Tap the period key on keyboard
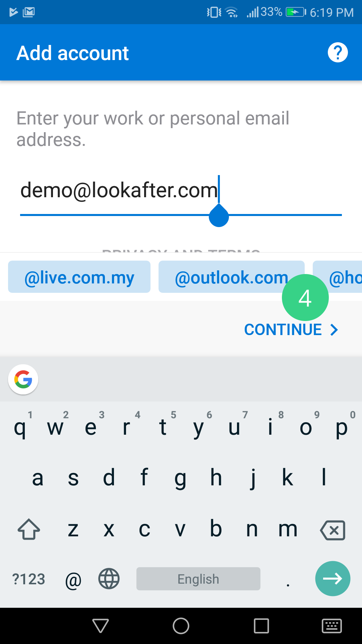Image resolution: width=362 pixels, height=644 pixels. click(x=288, y=579)
